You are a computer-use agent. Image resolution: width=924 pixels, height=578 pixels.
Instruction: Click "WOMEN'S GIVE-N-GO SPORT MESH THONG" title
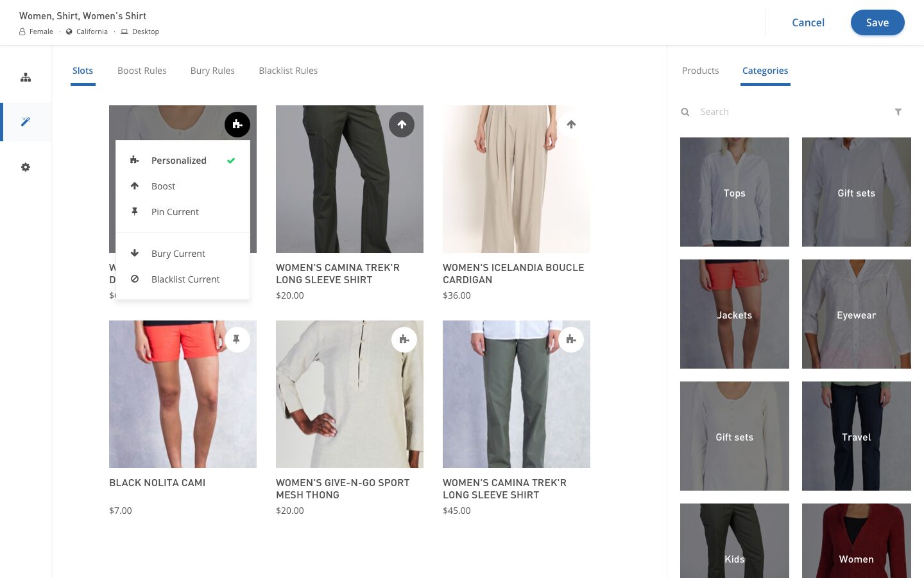pos(343,489)
